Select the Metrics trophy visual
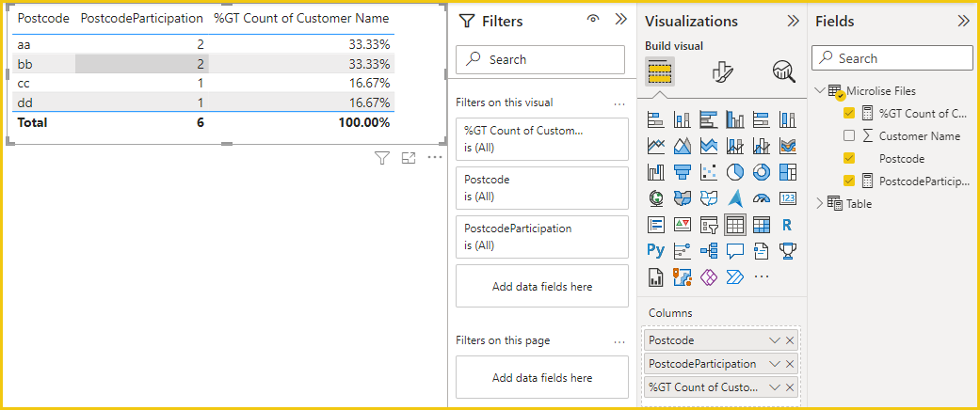The image size is (980, 410). (788, 250)
